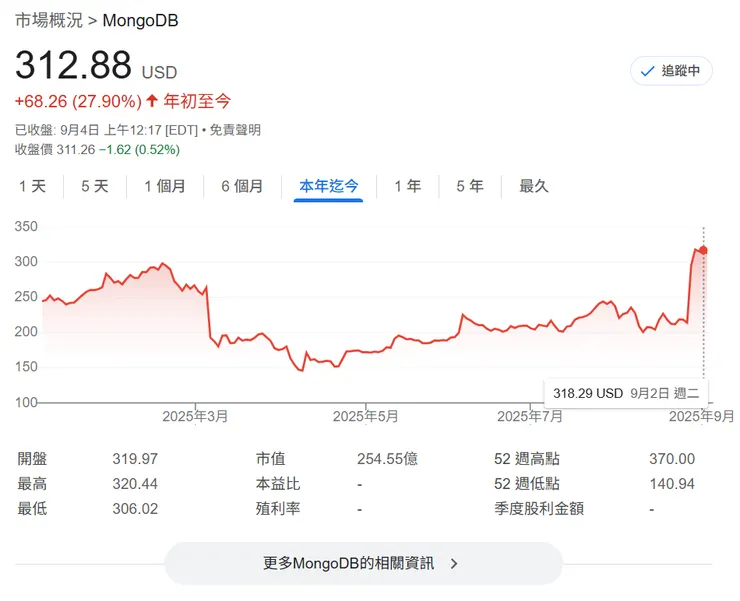The image size is (740, 601).
Task: Click the 312.88 USD price heading
Action: tap(95, 67)
